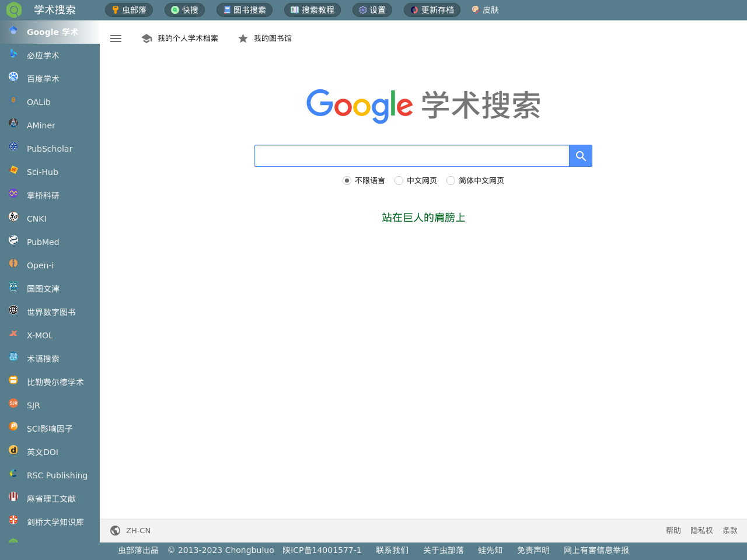Viewport: 747px width, 560px height.
Task: Go to 图书搜索 from the top bar
Action: point(245,9)
